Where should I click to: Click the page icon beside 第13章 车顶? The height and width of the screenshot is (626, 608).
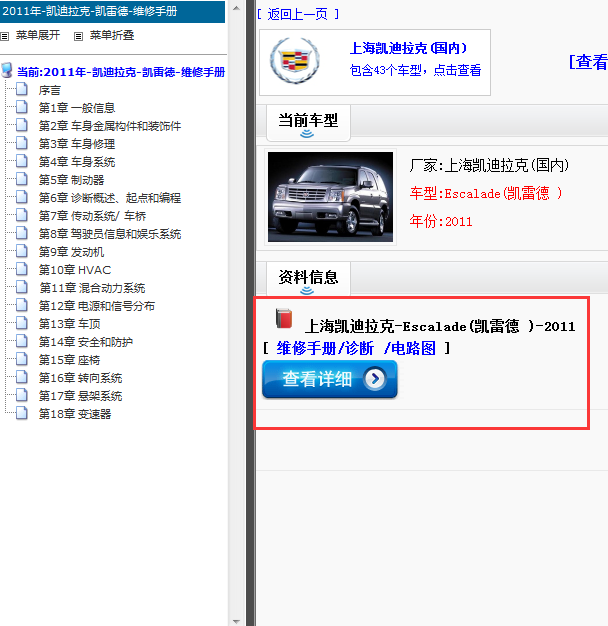pos(22,323)
